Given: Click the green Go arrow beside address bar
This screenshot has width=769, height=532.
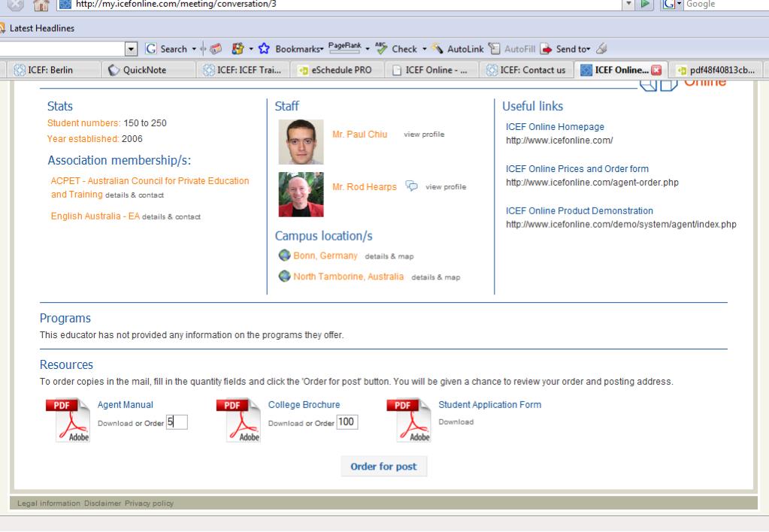Looking at the screenshot, I should pyautogui.click(x=646, y=5).
